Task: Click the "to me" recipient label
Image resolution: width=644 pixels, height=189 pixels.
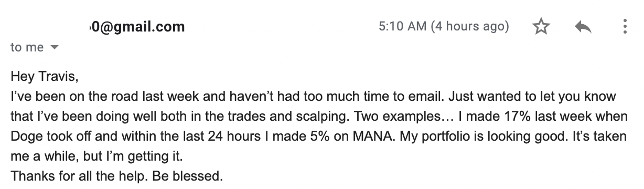Action: click(x=27, y=47)
